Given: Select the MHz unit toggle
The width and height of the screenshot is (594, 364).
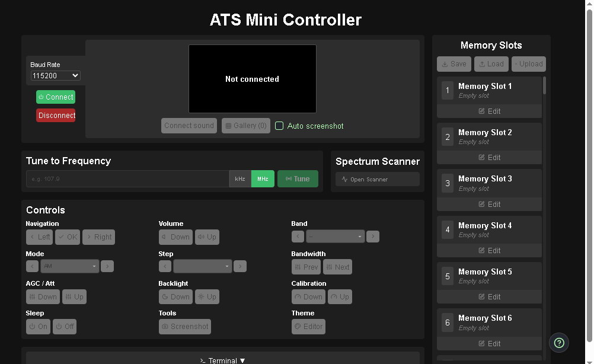Looking at the screenshot, I should tap(263, 179).
